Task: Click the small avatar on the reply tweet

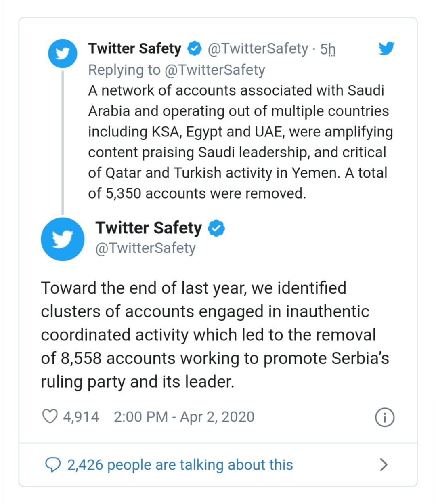Action: click(63, 53)
